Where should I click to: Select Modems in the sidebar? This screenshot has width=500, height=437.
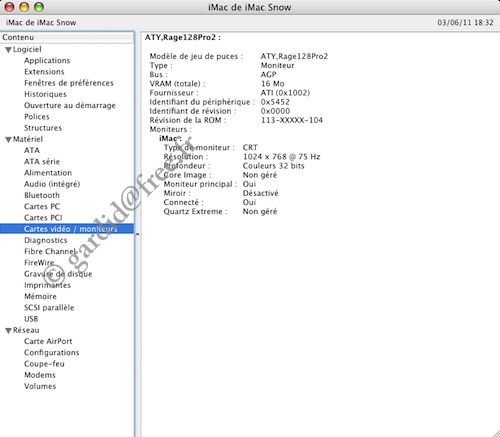(x=40, y=375)
